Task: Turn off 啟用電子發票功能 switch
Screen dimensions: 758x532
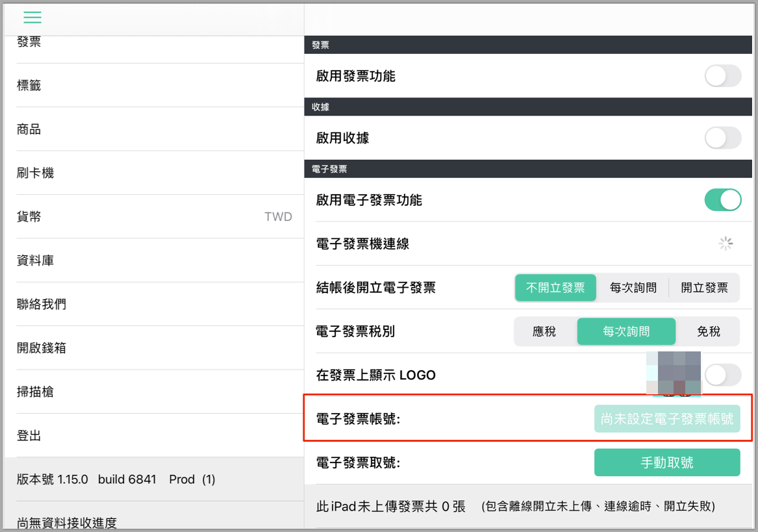Action: [x=723, y=200]
